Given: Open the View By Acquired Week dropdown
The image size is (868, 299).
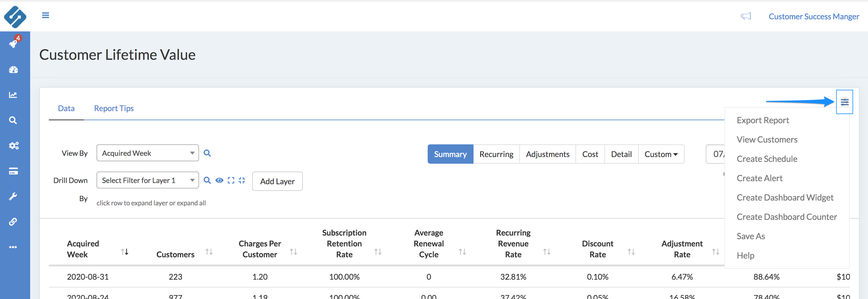Looking at the screenshot, I should pyautogui.click(x=147, y=153).
